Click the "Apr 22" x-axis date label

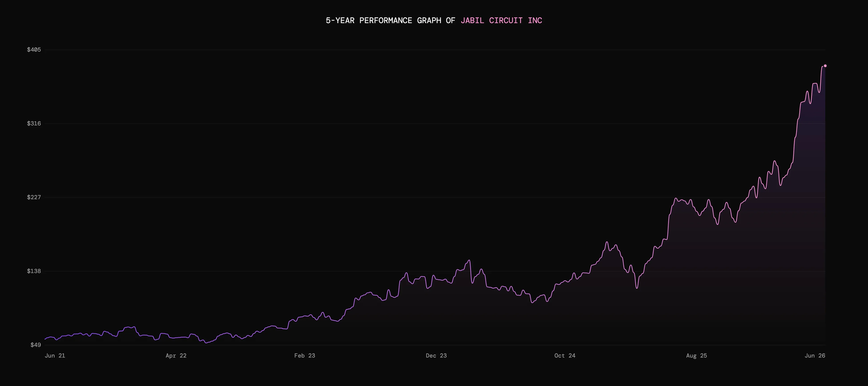[176, 356]
